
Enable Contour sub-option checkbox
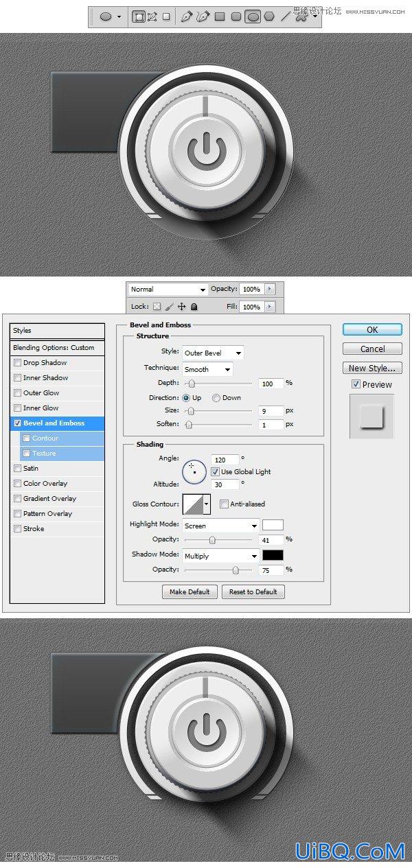pyautogui.click(x=27, y=438)
